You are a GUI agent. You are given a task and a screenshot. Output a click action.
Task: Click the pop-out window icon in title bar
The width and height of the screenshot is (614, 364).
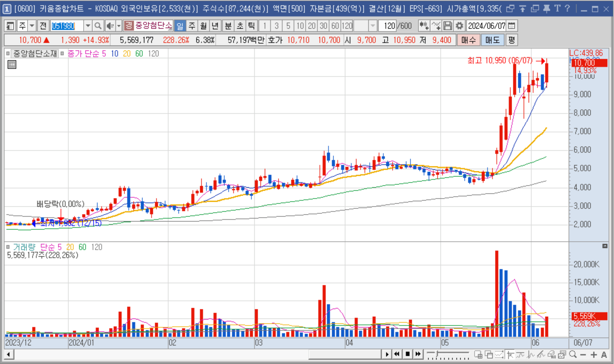(510, 8)
